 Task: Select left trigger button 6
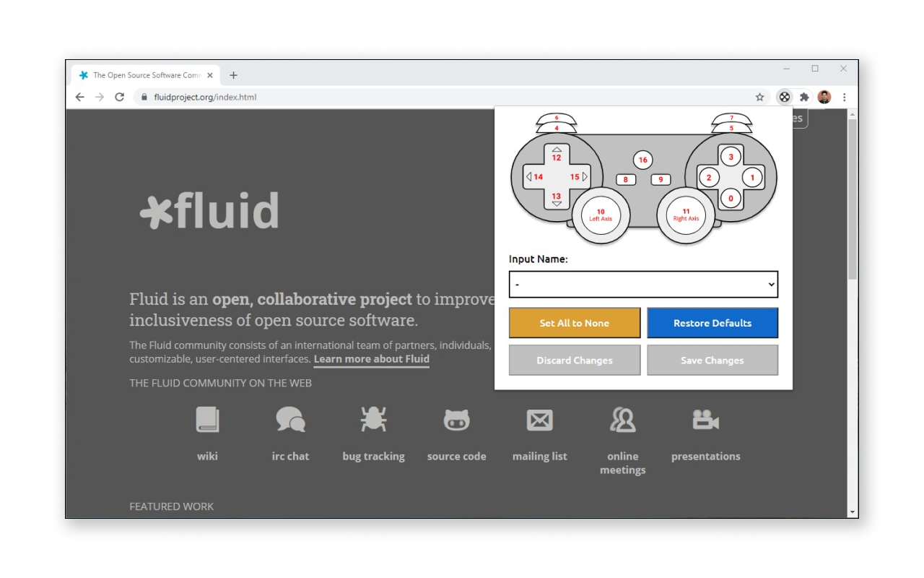click(x=557, y=117)
